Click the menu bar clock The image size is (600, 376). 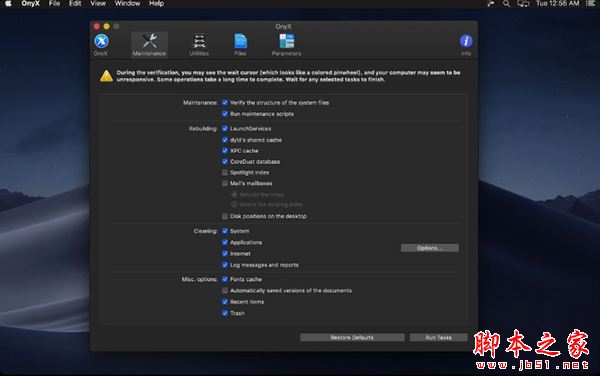pos(558,4)
